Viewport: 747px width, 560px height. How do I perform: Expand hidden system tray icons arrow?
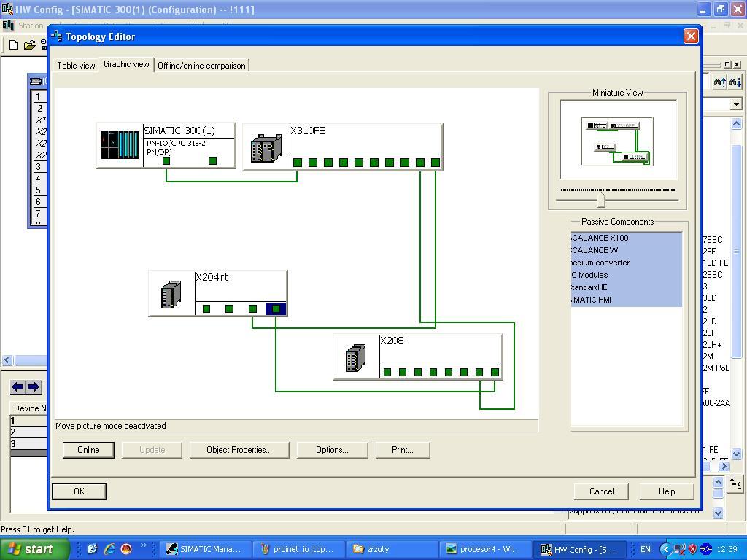[x=665, y=549]
